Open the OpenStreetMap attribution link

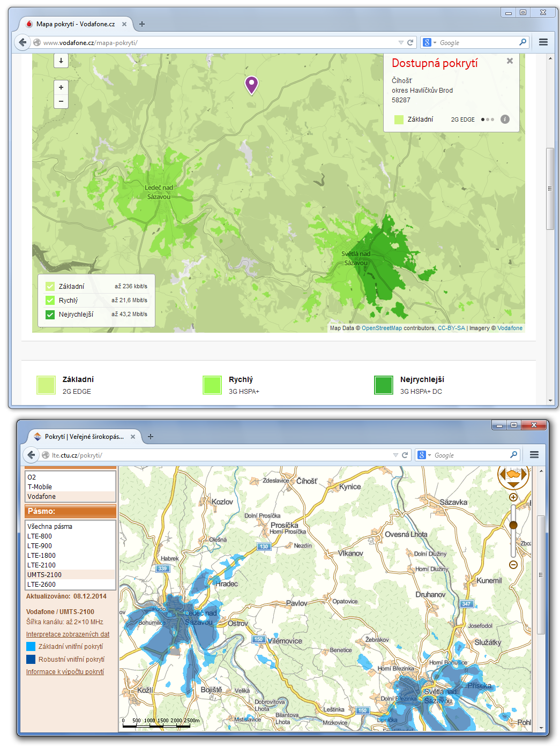pyautogui.click(x=382, y=328)
